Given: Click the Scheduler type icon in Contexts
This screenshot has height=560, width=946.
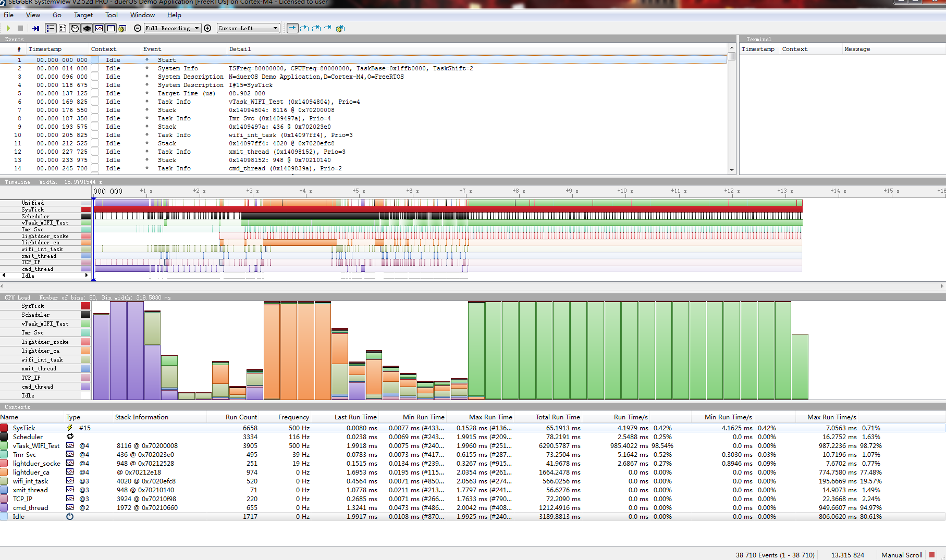Looking at the screenshot, I should [70, 437].
